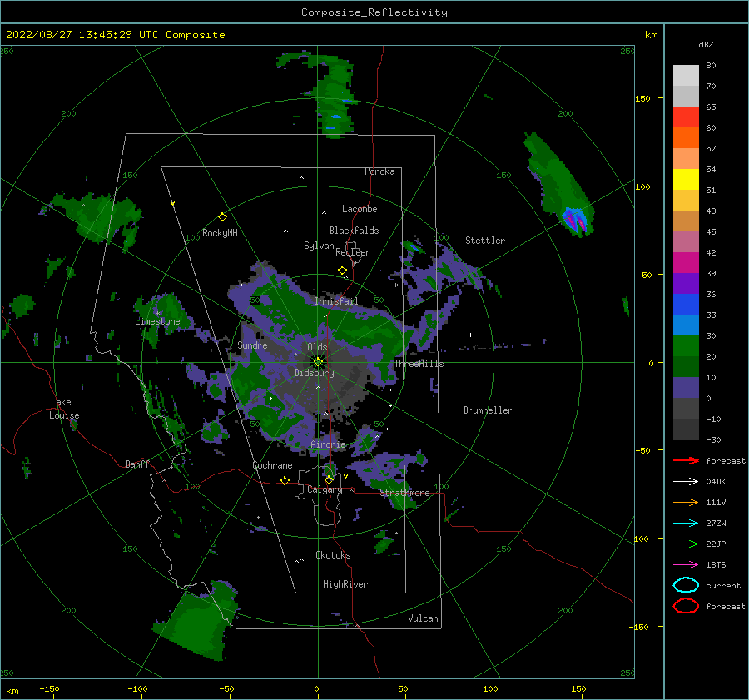This screenshot has width=749, height=700.
Task: Click the Stettler label
Action: [485, 241]
